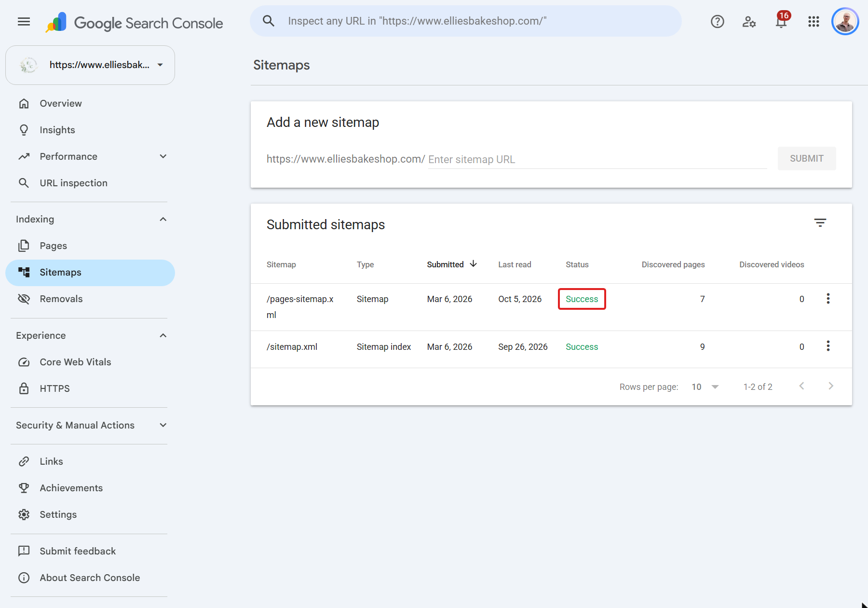Click the Last read column header
Screen dimensions: 868x608
[515, 264]
